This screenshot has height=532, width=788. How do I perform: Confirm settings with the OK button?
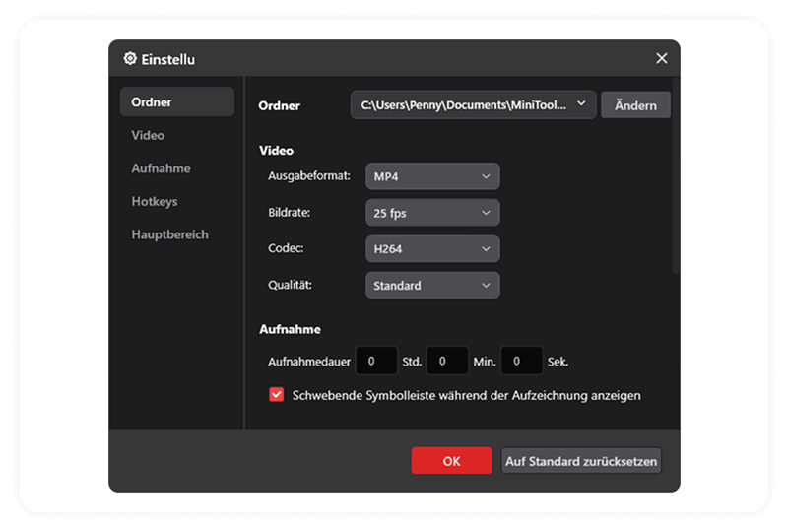451,461
